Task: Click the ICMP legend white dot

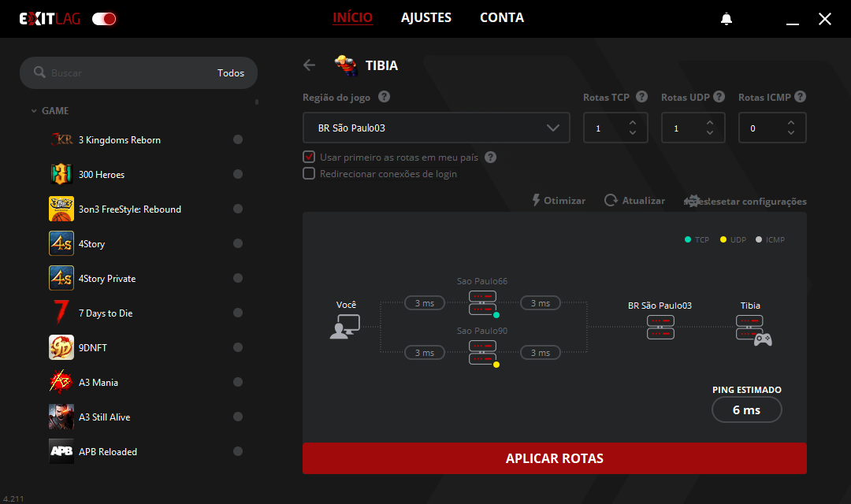Action: click(x=759, y=239)
